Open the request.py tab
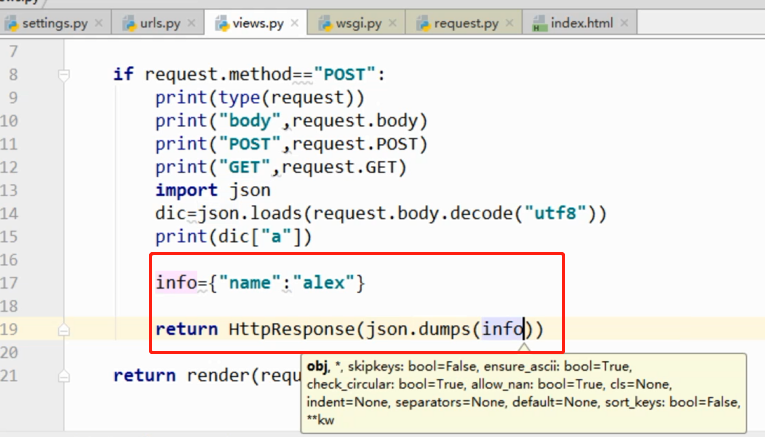The height and width of the screenshot is (437, 765). pos(466,23)
